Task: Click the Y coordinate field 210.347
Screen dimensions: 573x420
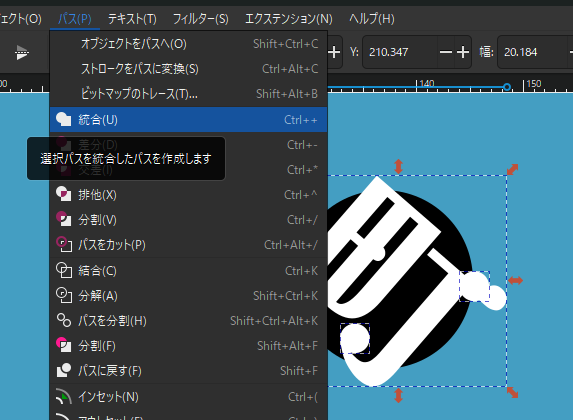Action: coord(401,52)
